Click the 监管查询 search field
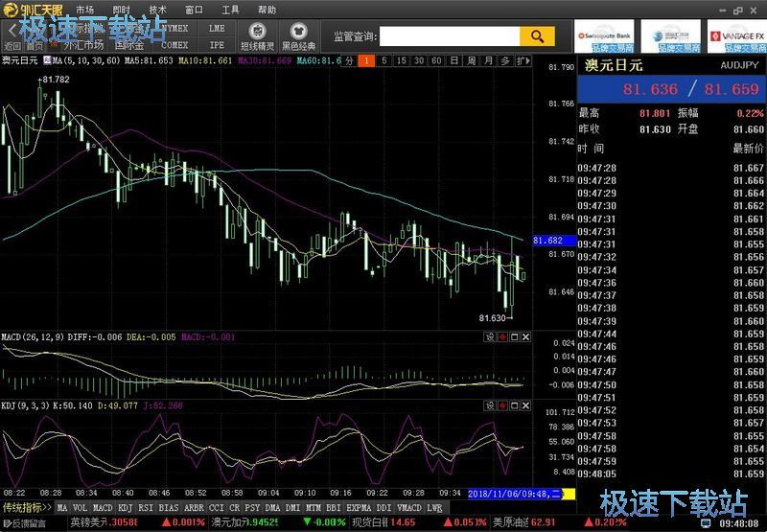 point(450,36)
